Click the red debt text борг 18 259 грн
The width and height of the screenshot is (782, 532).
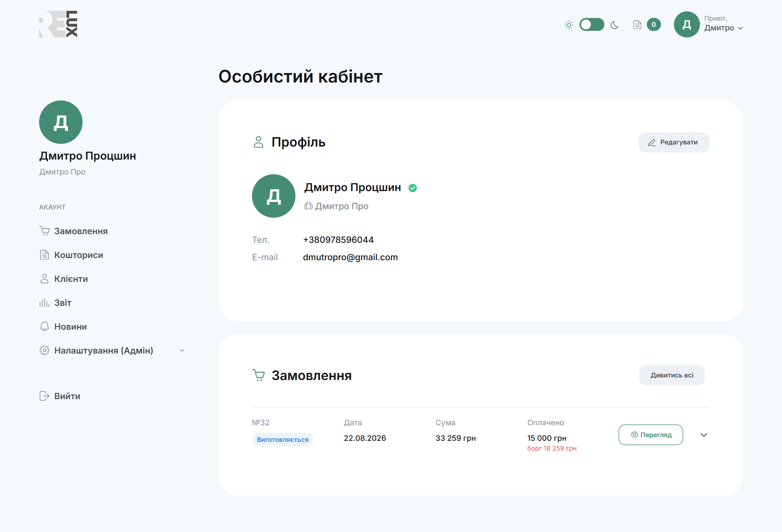pos(552,448)
